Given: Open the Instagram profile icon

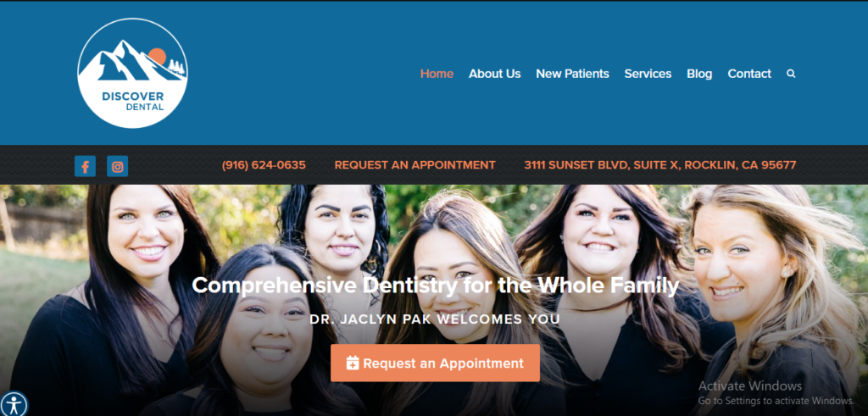Looking at the screenshot, I should [117, 166].
